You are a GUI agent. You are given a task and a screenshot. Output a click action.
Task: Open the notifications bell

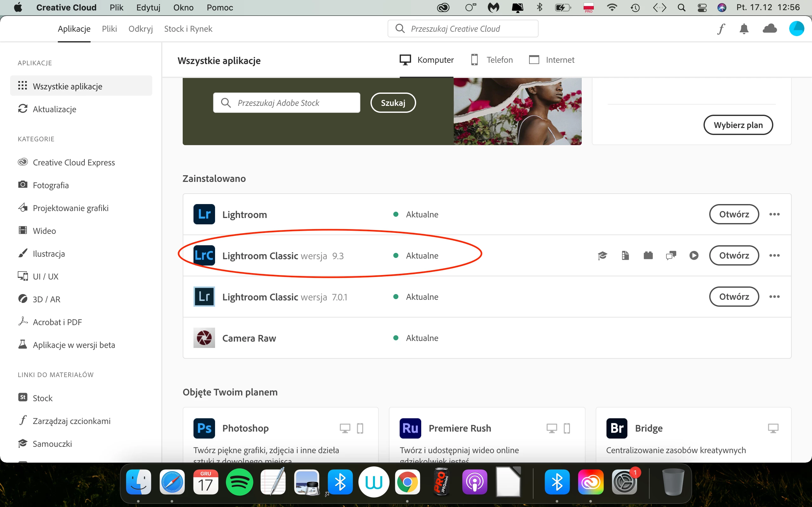click(x=744, y=29)
